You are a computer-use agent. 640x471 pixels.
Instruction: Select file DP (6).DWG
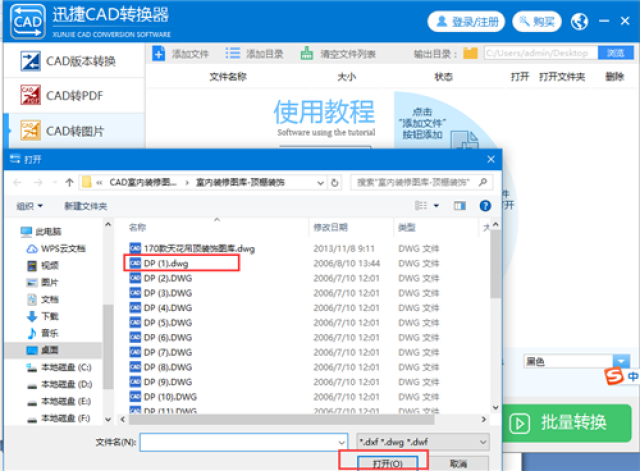[161, 338]
